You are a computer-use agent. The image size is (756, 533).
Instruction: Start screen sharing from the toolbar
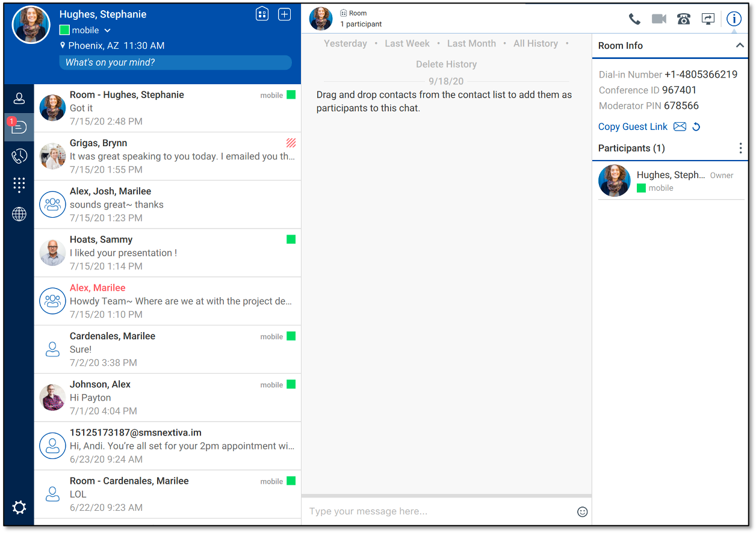(x=708, y=19)
